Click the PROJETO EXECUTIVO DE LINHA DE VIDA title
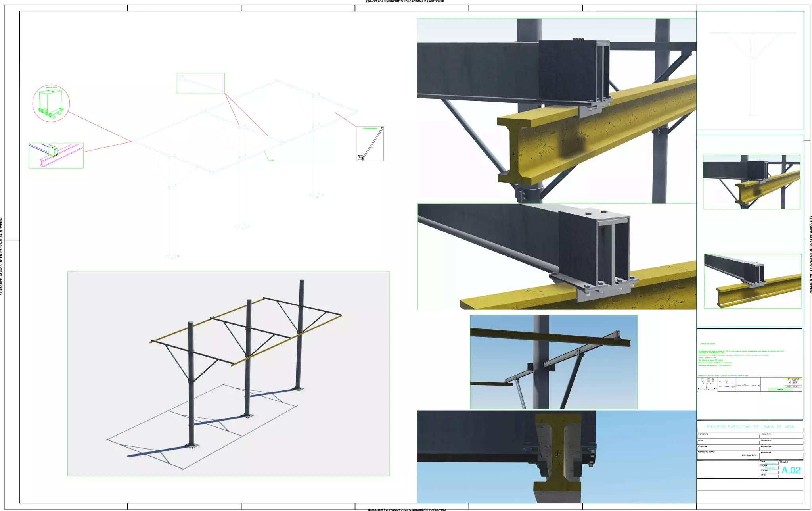Viewport: 812px width, 511px height. 750,427
